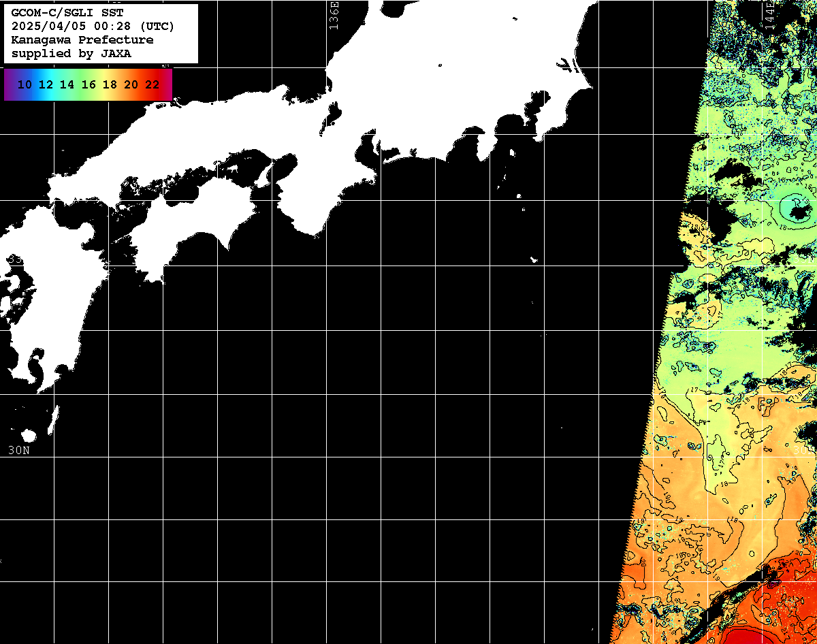Click the 16 value on temperature color bar

[89, 84]
